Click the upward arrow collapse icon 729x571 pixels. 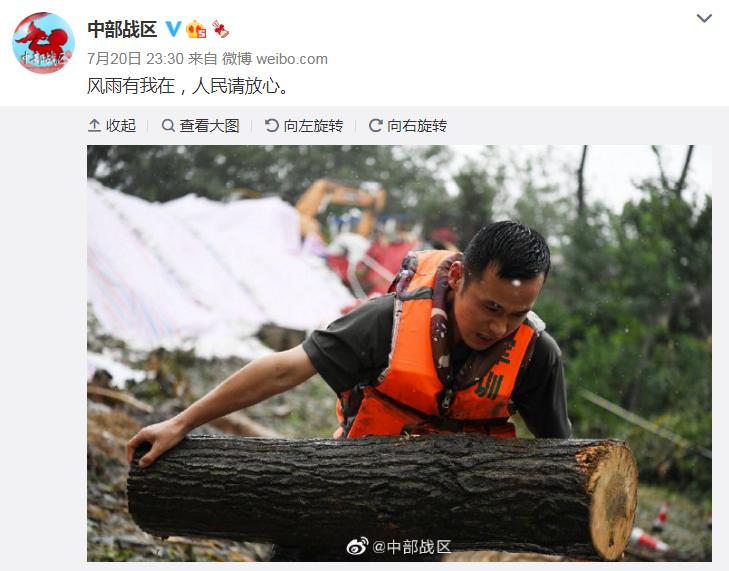(94, 126)
